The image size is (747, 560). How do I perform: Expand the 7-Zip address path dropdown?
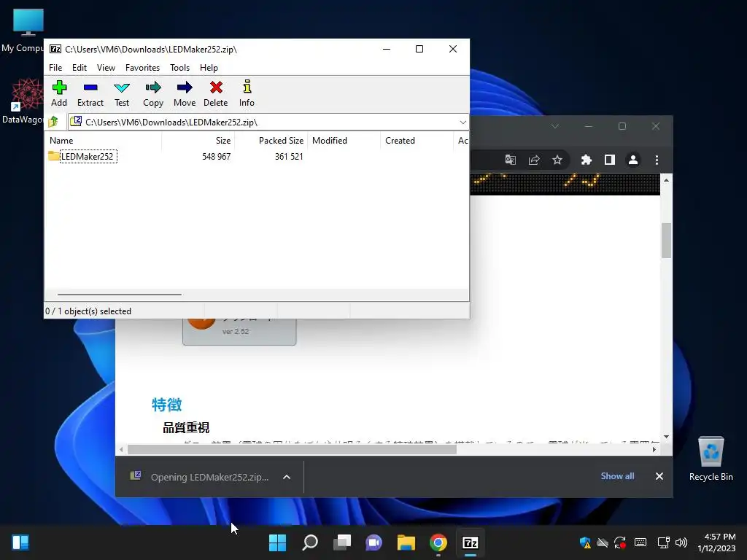462,122
